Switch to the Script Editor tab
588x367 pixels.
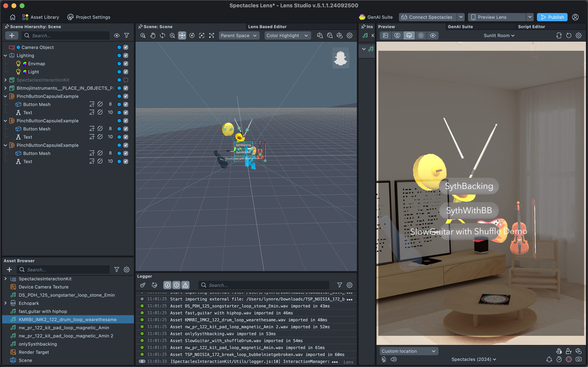531,27
